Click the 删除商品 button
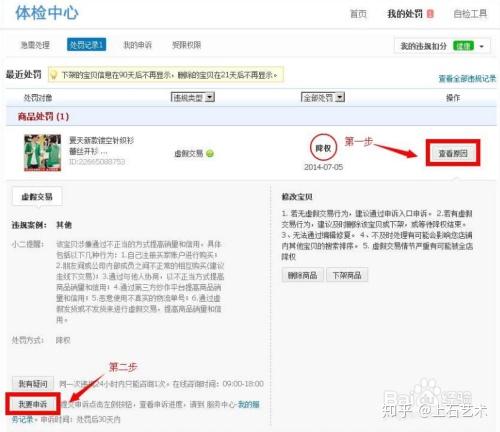The width and height of the screenshot is (500, 432). coord(302,275)
